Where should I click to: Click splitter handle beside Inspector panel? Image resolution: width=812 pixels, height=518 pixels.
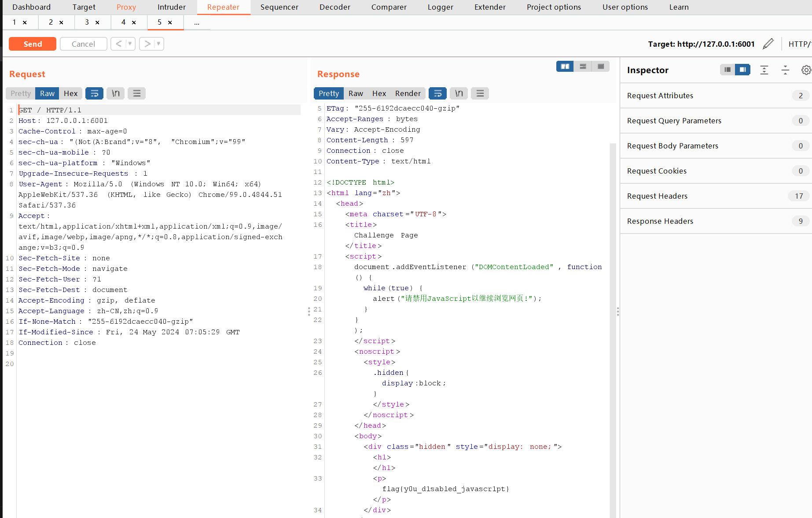[x=618, y=311]
